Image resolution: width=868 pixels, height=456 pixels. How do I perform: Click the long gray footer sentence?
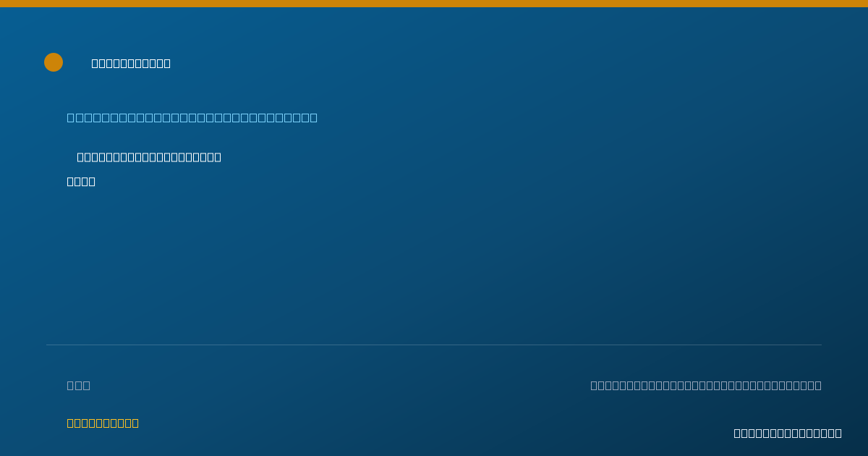(x=706, y=385)
